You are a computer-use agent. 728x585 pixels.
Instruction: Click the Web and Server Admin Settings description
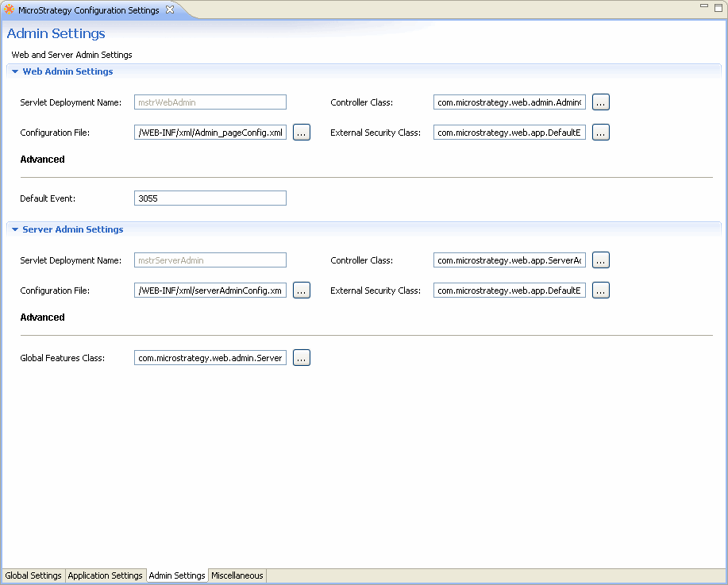[x=72, y=55]
